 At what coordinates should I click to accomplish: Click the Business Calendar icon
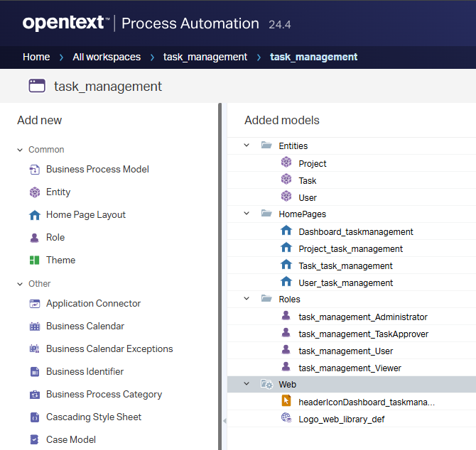[x=34, y=326]
